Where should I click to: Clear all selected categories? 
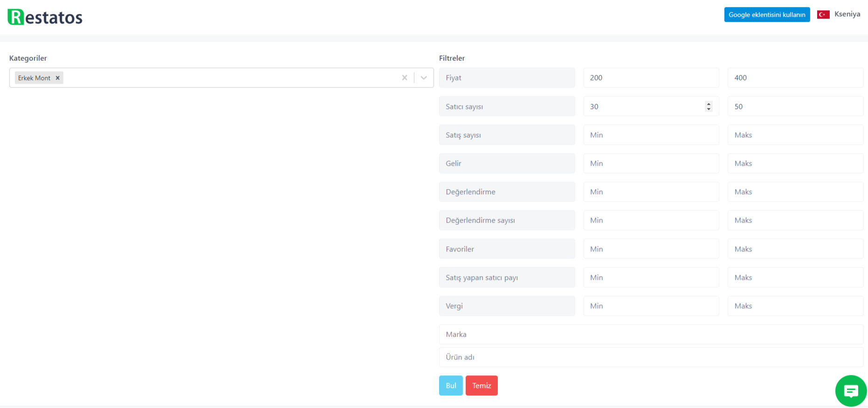coord(405,78)
